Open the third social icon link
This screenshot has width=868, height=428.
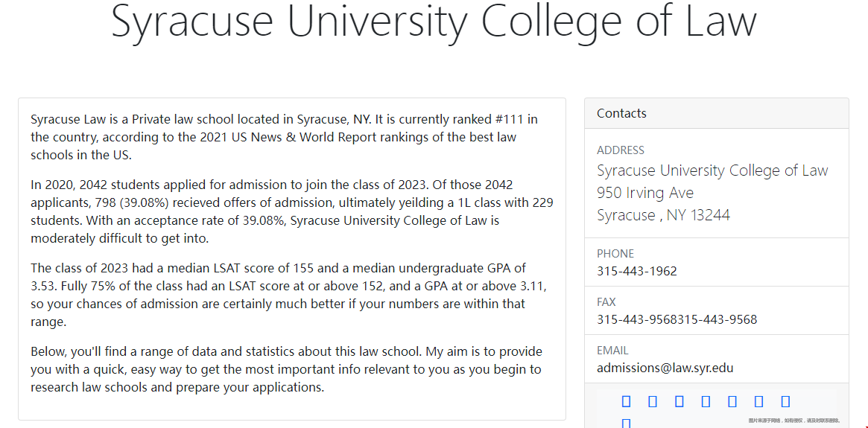coord(679,401)
